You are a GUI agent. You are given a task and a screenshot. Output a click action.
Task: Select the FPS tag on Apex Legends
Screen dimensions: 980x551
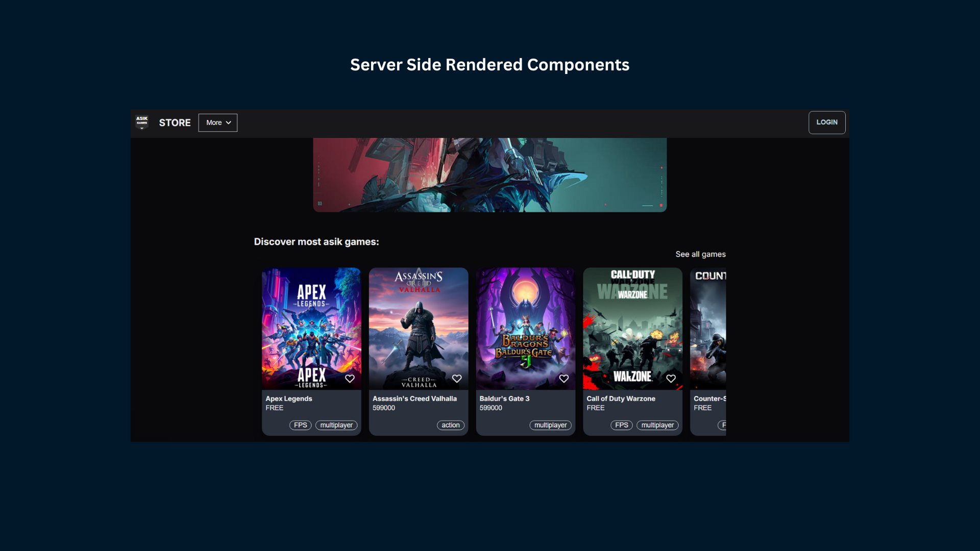300,424
